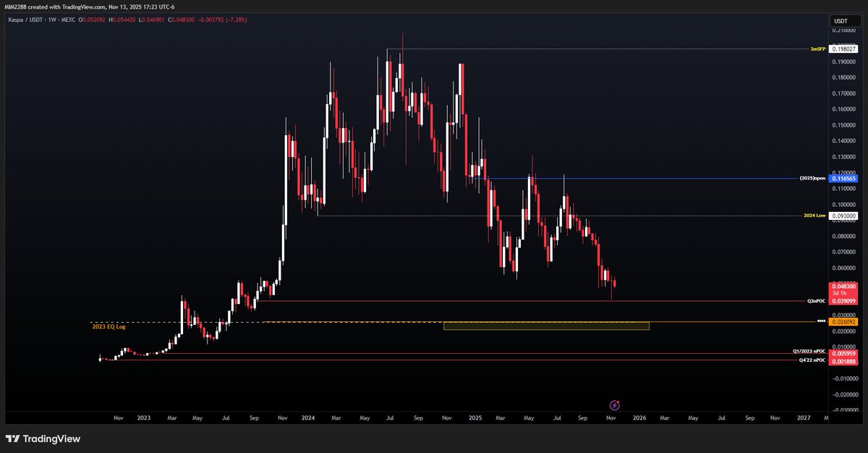Click the 0.005959 price label
The image size is (868, 453).
(x=843, y=353)
